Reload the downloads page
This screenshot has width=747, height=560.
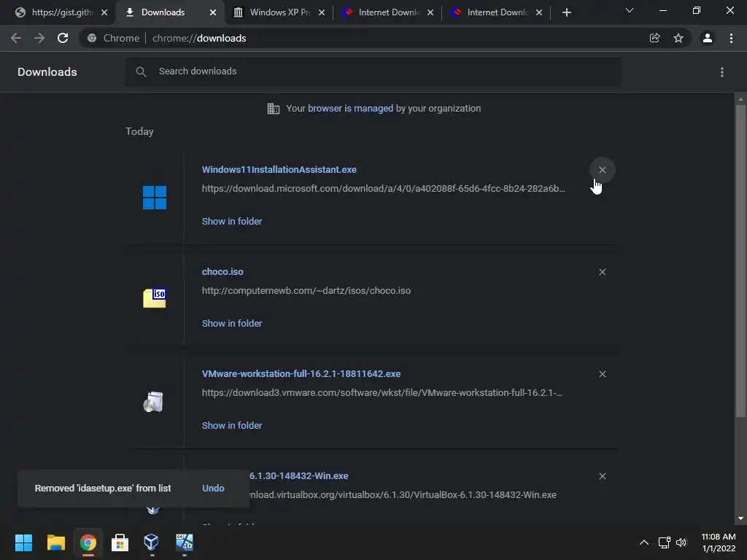point(63,38)
